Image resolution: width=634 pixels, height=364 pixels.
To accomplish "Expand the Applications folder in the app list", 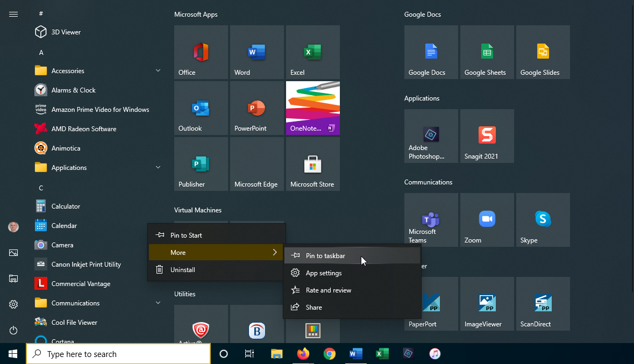I will pyautogui.click(x=98, y=167).
